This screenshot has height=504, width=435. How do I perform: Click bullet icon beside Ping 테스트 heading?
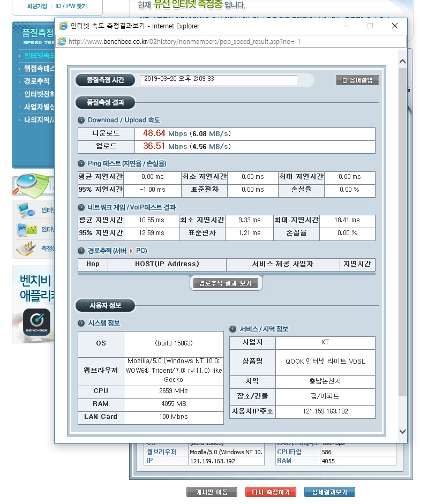coord(81,163)
